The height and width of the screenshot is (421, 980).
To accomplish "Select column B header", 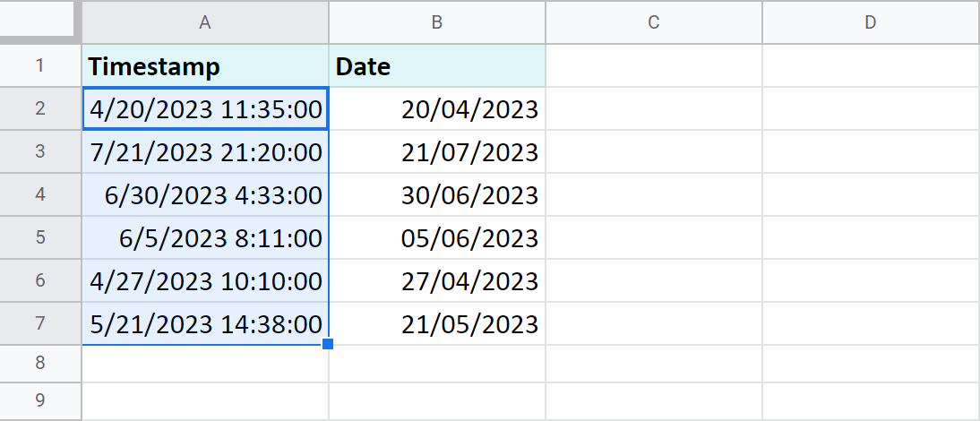I will pos(437,22).
